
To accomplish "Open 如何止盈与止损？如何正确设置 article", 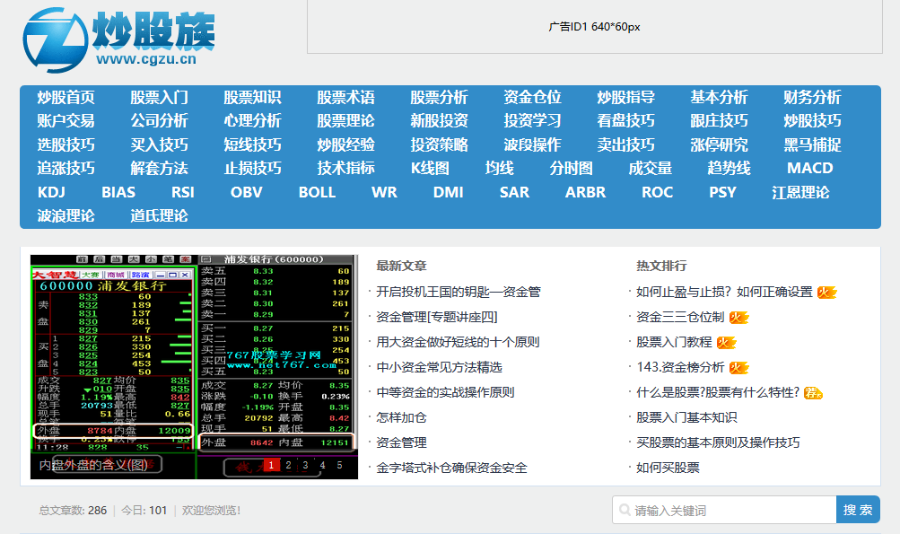I will pyautogui.click(x=724, y=292).
